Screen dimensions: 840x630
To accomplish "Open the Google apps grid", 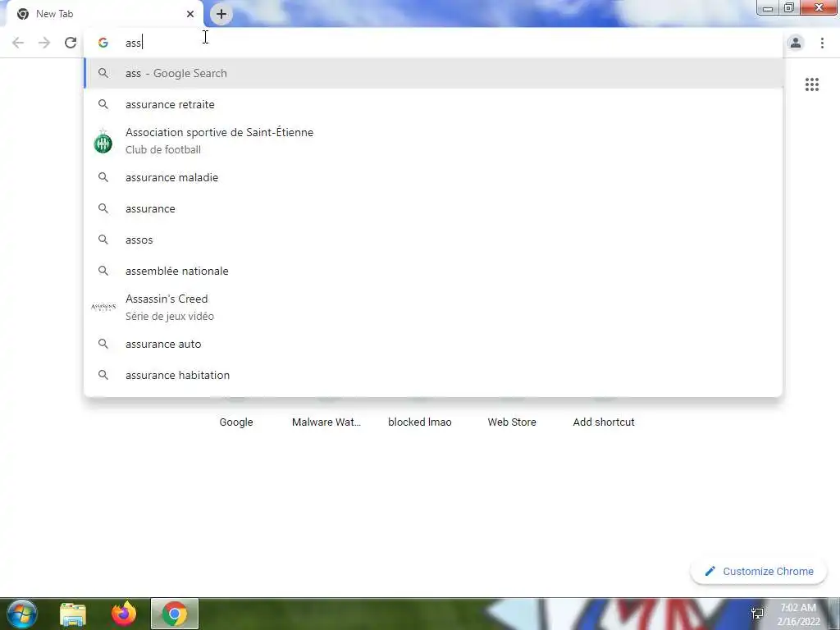I will click(x=811, y=84).
